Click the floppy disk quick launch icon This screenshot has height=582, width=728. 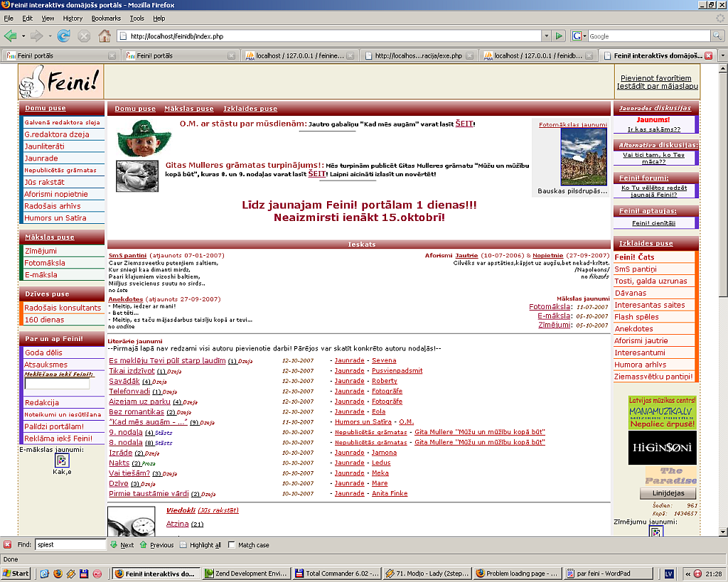[84, 573]
